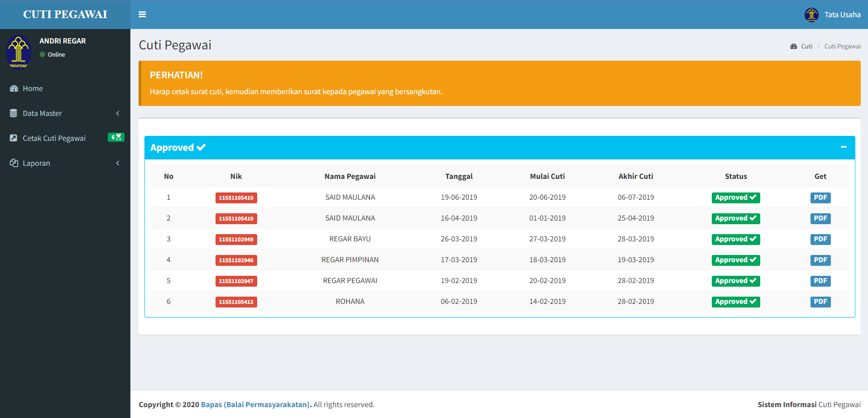Click the Cuti breadcrumb link
Screen dimensions: 868x418
(x=806, y=46)
